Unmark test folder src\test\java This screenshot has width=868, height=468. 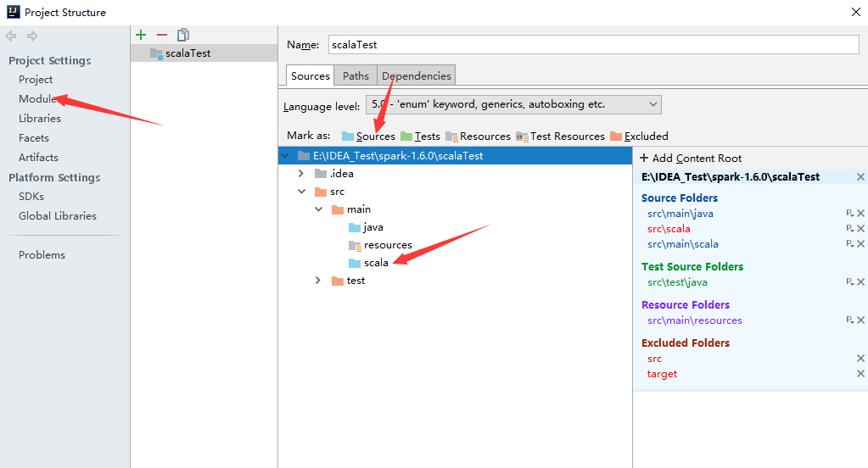coord(861,281)
